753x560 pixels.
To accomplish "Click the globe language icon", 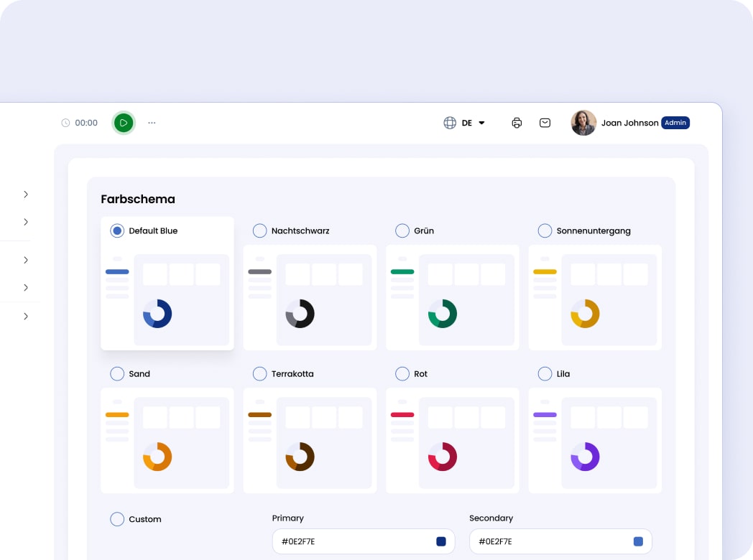I will pyautogui.click(x=450, y=123).
